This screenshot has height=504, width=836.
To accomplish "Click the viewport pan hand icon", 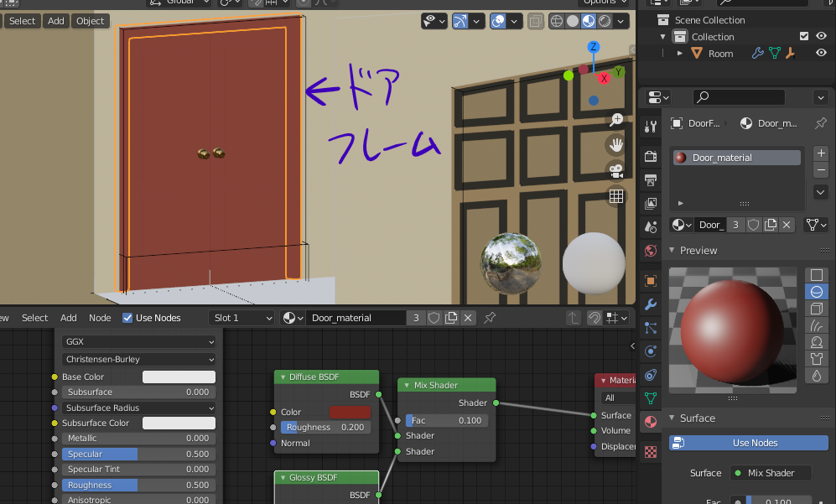I will (x=616, y=145).
